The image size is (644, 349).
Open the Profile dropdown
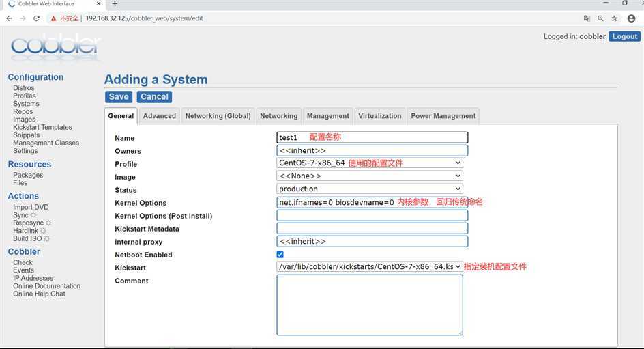pos(370,163)
